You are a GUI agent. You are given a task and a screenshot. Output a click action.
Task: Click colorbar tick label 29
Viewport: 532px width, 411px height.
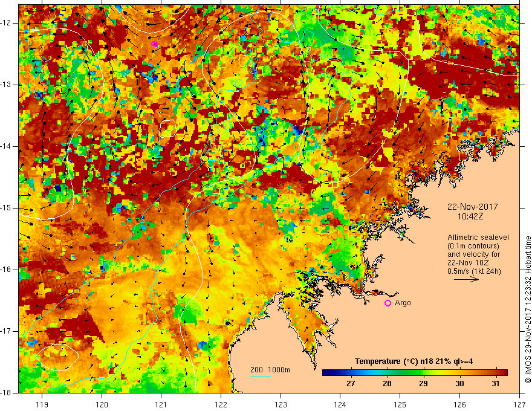(x=423, y=384)
